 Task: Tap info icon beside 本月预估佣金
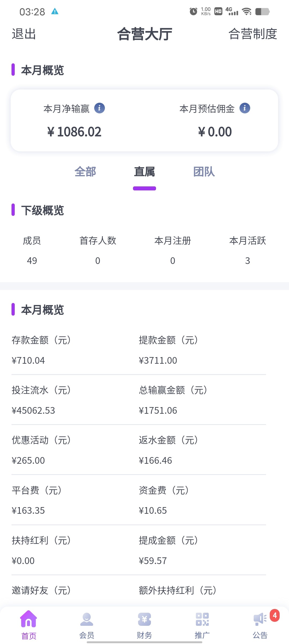point(245,108)
